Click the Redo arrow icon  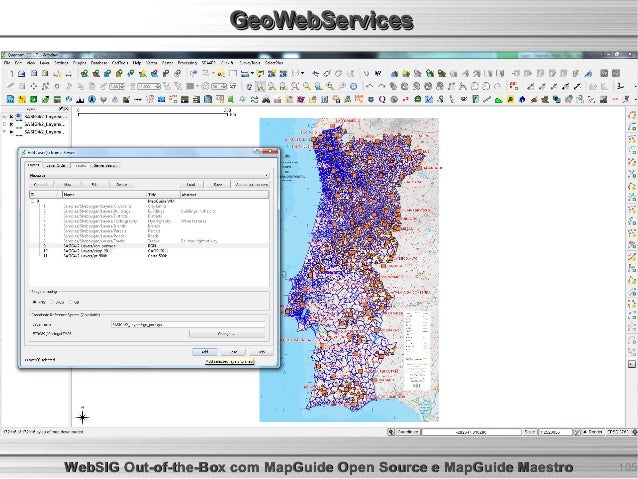pos(381,86)
